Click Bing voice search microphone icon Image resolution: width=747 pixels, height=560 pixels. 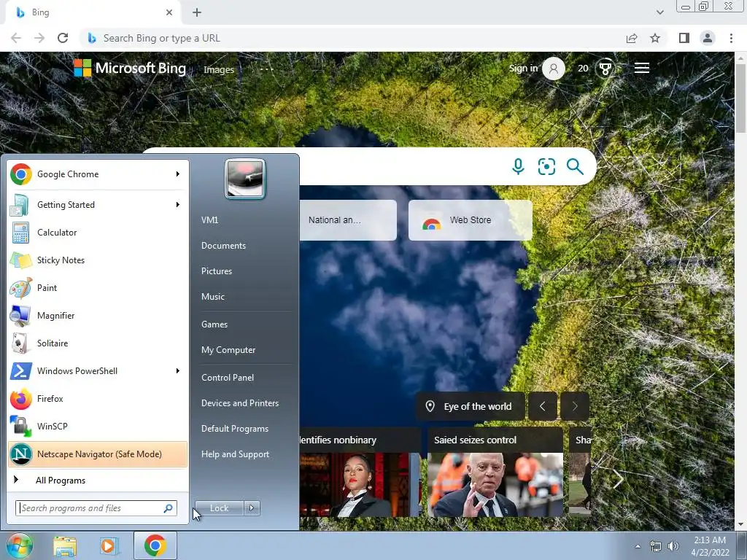pyautogui.click(x=518, y=167)
